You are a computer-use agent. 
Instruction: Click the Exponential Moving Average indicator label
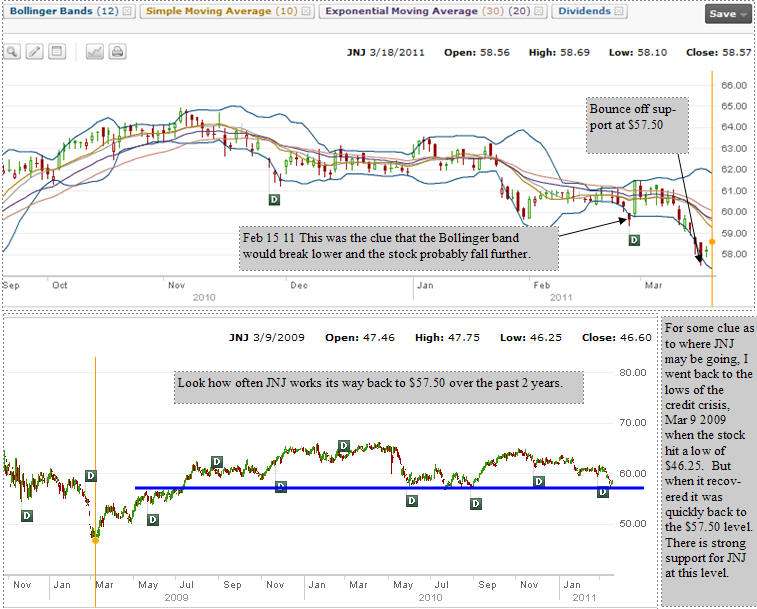coord(402,11)
